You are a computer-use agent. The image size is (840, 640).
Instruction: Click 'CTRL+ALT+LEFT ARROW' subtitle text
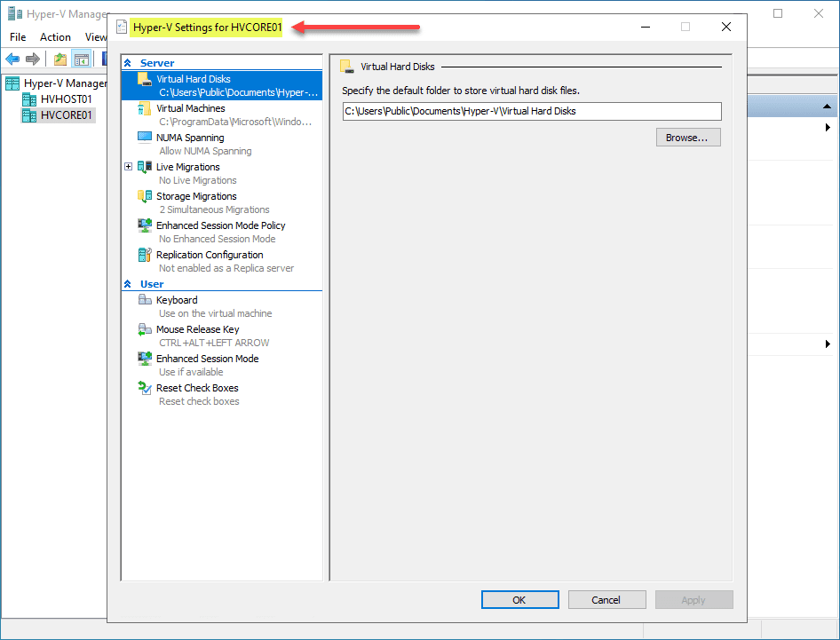(214, 343)
